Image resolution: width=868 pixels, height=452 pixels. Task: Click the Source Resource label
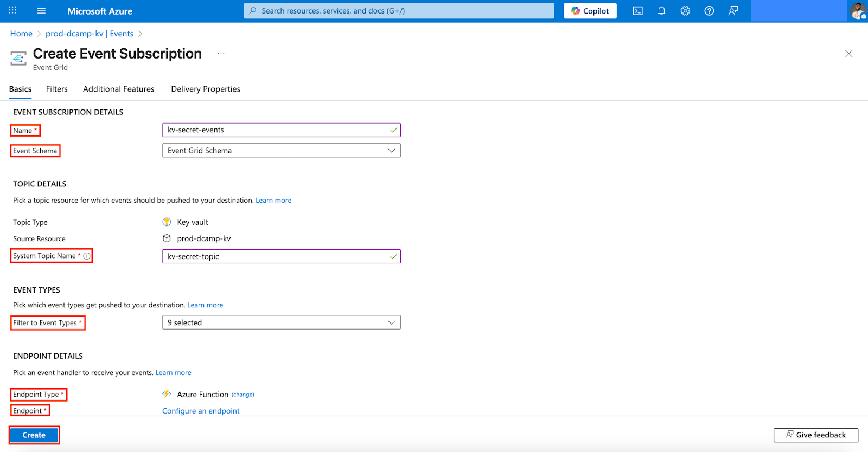(x=39, y=238)
